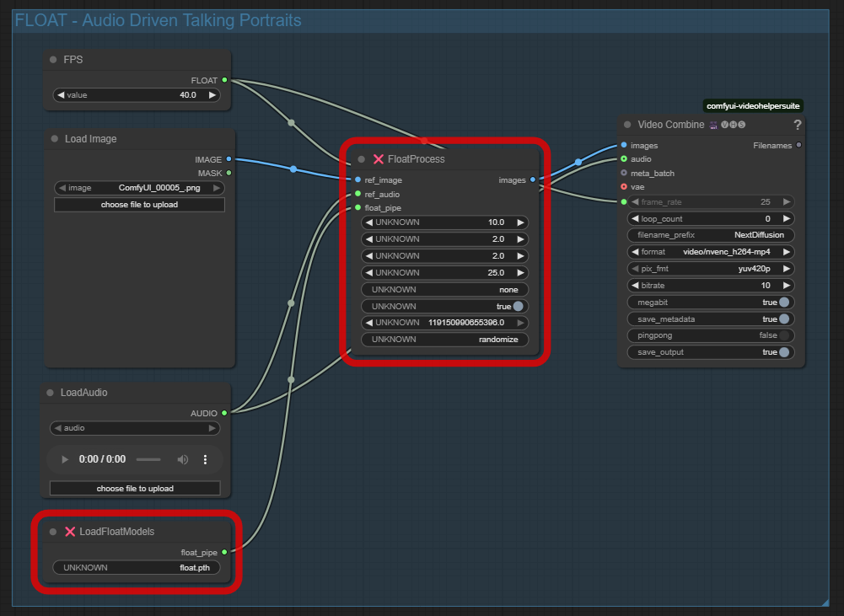Click the ref_image input socket on FloatProcess
Image resolution: width=844 pixels, height=616 pixels.
click(x=358, y=179)
